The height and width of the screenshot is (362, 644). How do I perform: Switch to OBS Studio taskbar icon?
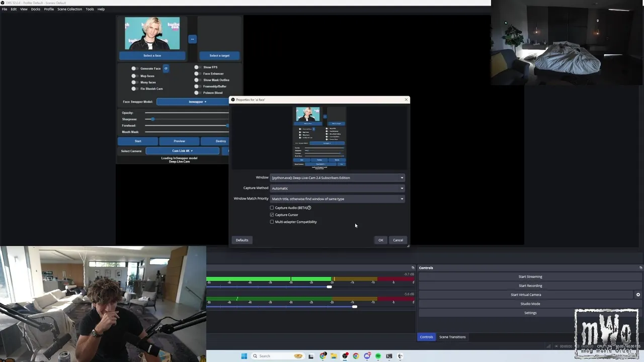[x=345, y=356]
